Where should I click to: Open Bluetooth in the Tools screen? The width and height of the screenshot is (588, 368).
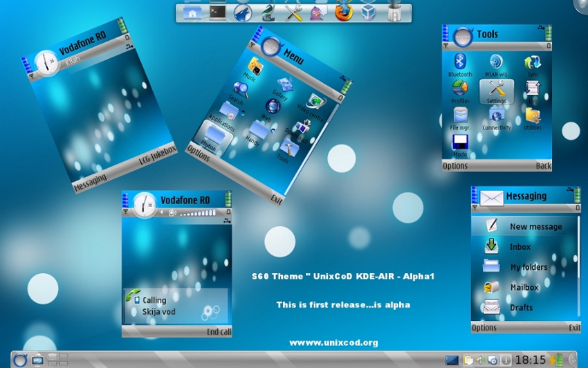coord(460,65)
